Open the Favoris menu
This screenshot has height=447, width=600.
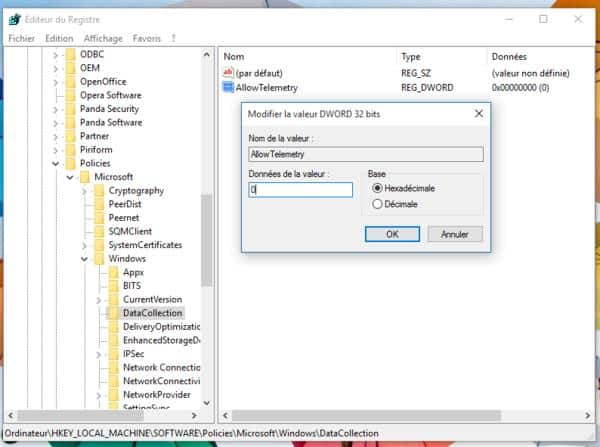click(x=147, y=38)
